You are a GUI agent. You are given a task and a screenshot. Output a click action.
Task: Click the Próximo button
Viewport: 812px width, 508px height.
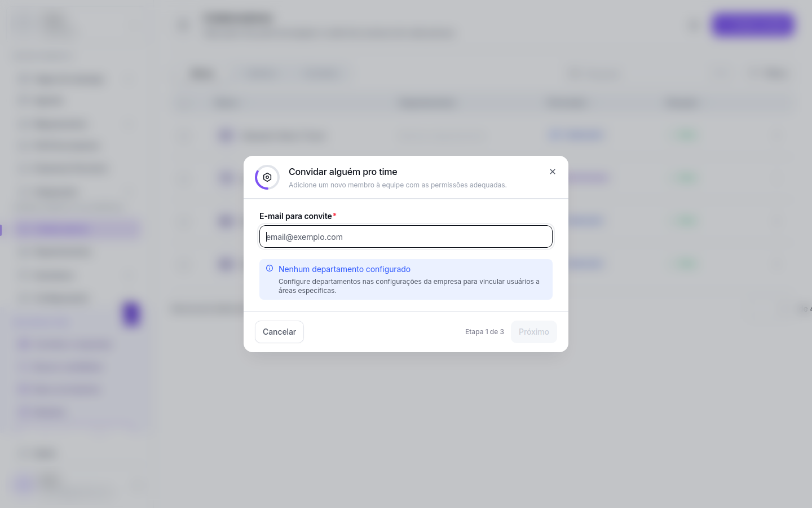[x=534, y=332]
